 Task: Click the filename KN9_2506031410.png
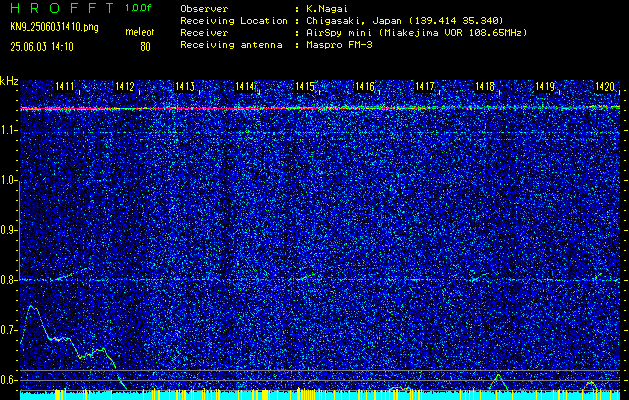54,27
